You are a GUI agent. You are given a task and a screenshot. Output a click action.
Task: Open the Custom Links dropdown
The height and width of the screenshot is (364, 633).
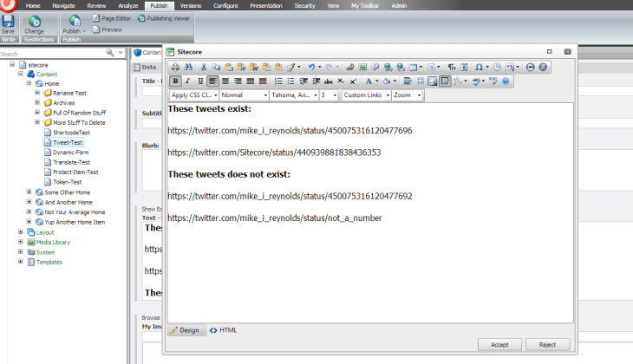[365, 94]
